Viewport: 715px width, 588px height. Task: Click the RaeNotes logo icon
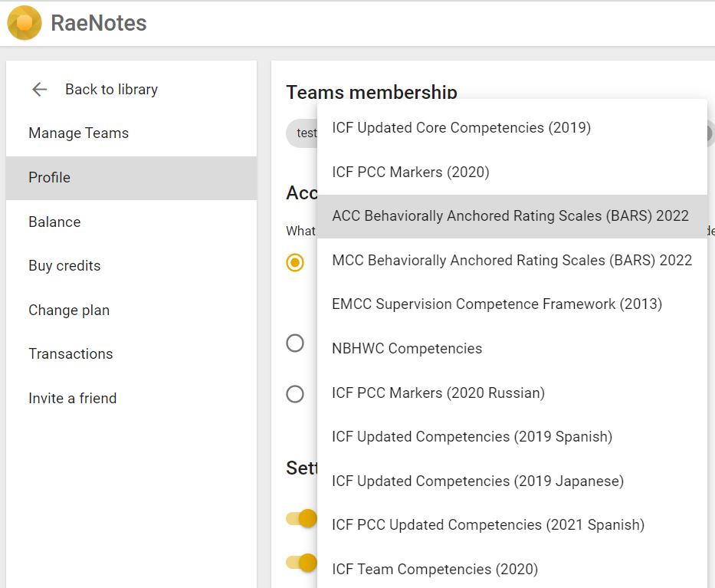[25, 23]
